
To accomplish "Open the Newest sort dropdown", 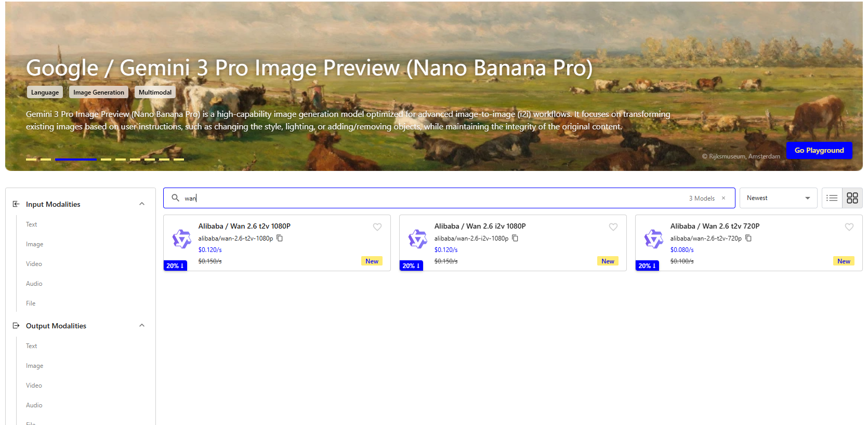I will [778, 198].
